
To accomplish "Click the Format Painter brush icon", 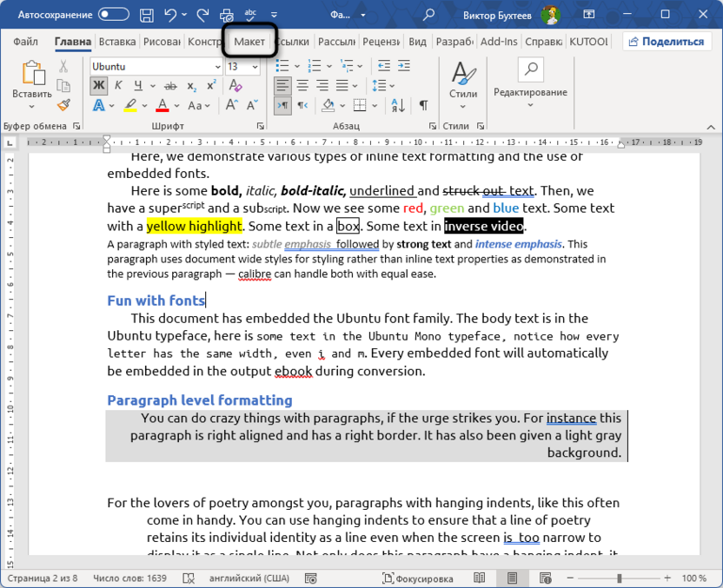I will click(63, 105).
